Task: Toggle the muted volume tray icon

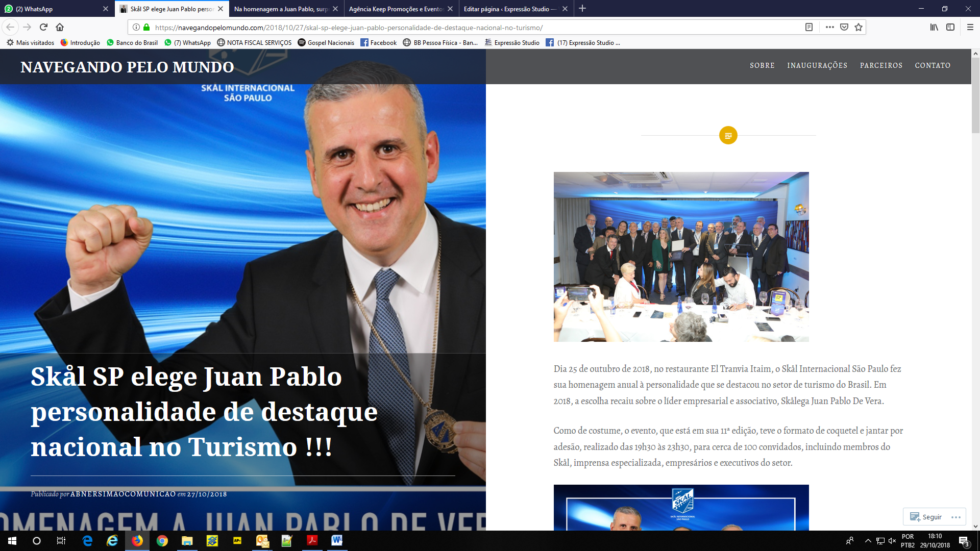Action: pyautogui.click(x=892, y=541)
